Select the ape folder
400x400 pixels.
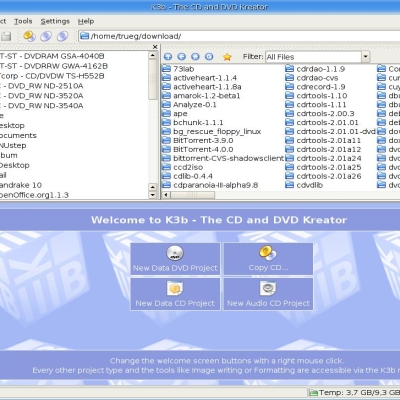pos(180,114)
